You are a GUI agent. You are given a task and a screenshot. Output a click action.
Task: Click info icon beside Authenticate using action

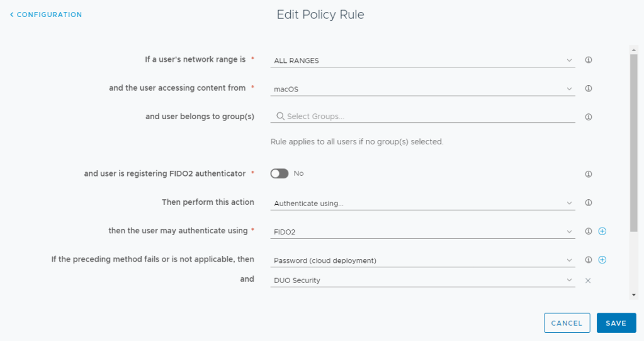(589, 203)
